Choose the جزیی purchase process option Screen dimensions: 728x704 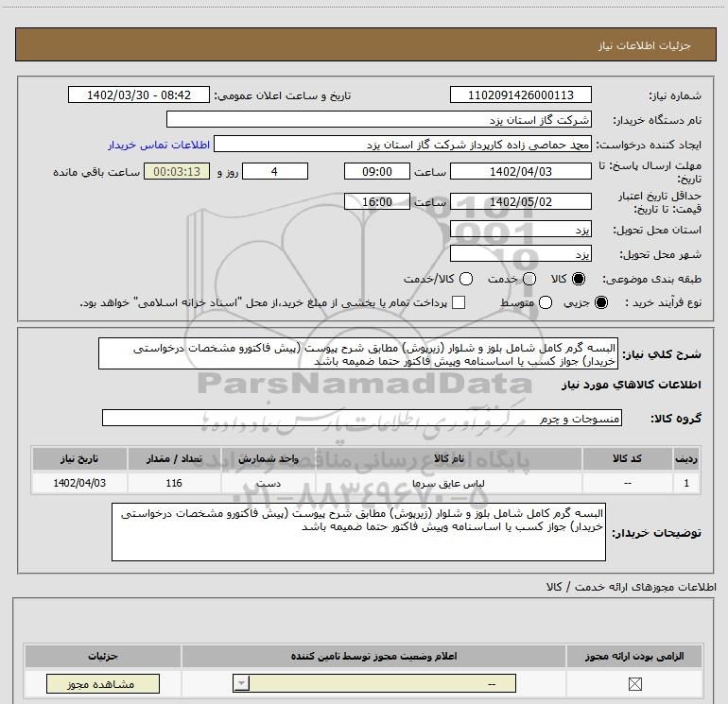[600, 302]
